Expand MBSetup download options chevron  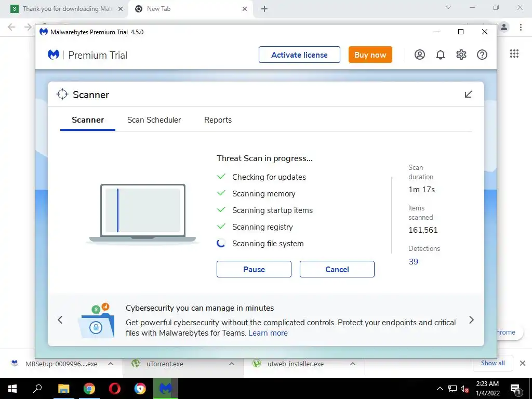tap(111, 364)
